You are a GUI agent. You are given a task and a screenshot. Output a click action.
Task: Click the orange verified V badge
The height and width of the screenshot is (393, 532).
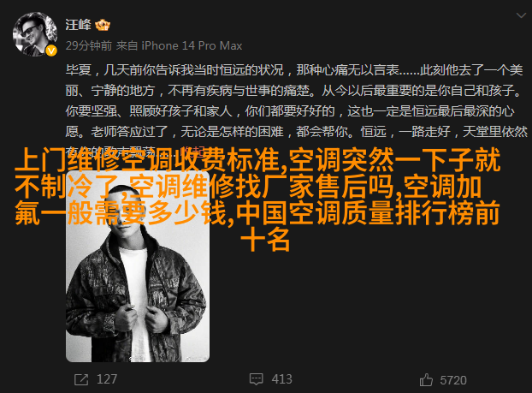(x=51, y=51)
